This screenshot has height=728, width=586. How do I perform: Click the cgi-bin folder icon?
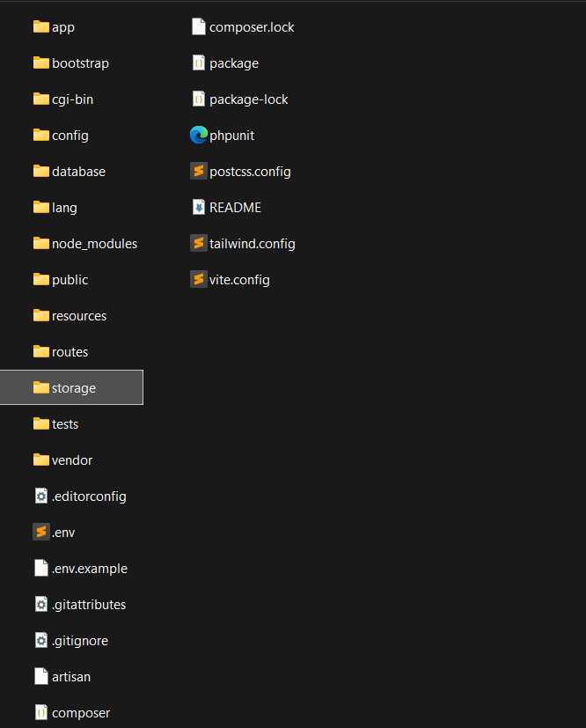pos(40,99)
